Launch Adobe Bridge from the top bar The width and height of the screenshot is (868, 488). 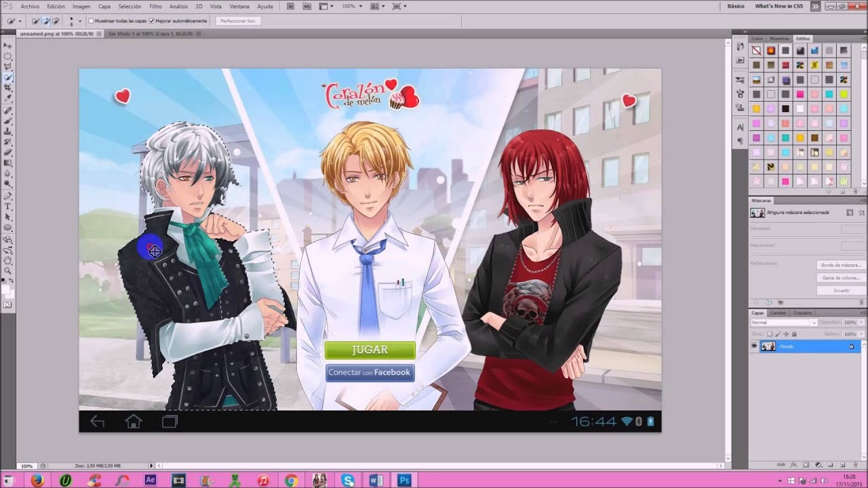(290, 6)
